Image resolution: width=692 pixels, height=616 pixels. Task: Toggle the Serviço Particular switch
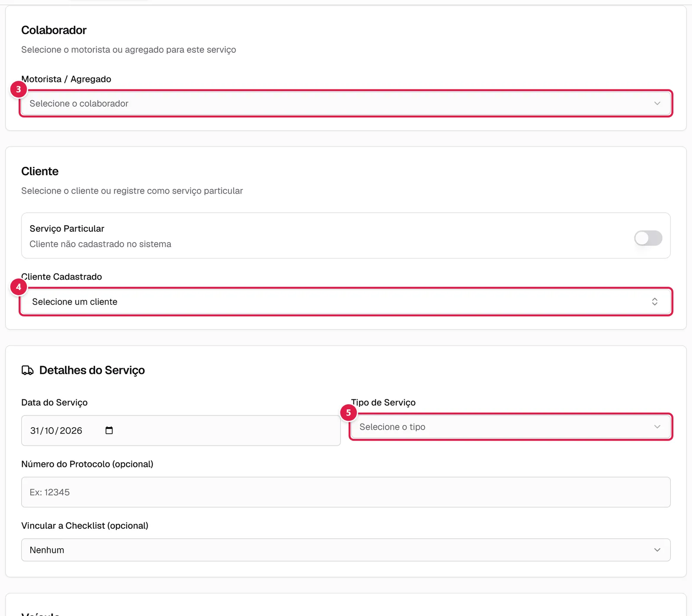[x=648, y=238]
